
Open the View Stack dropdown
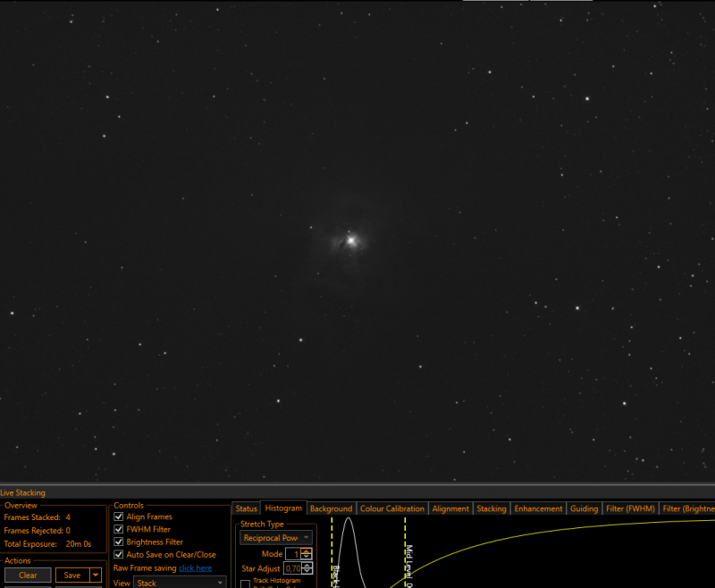tap(181, 583)
